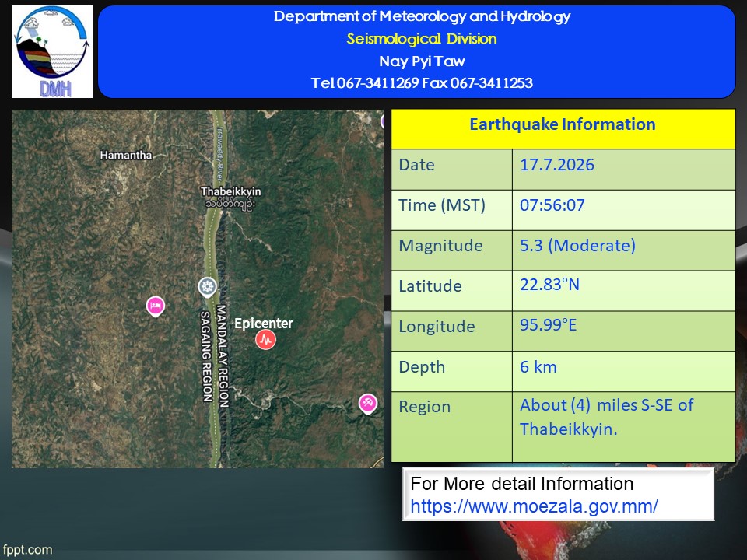747x560 pixels.
Task: Click the Hamantha place label
Action: click(126, 155)
